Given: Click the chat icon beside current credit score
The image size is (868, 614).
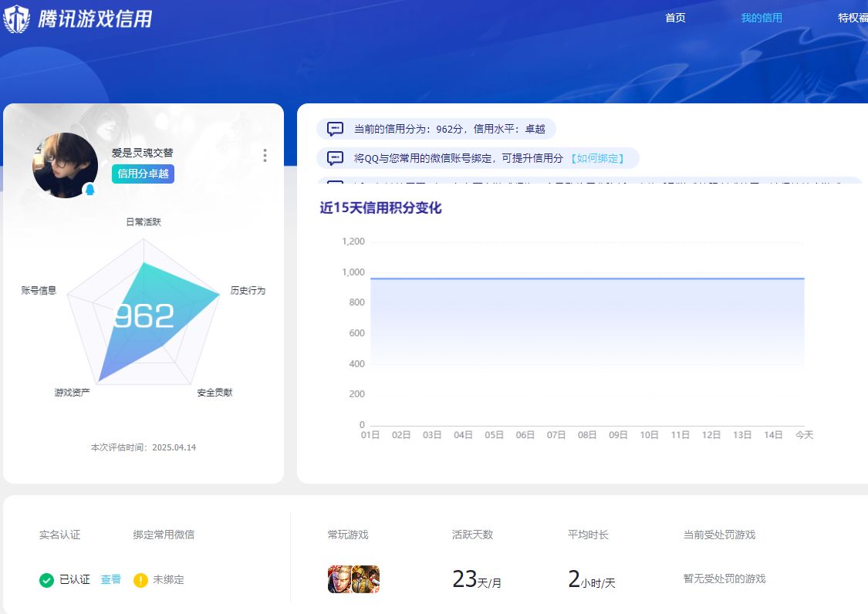Looking at the screenshot, I should (x=335, y=129).
